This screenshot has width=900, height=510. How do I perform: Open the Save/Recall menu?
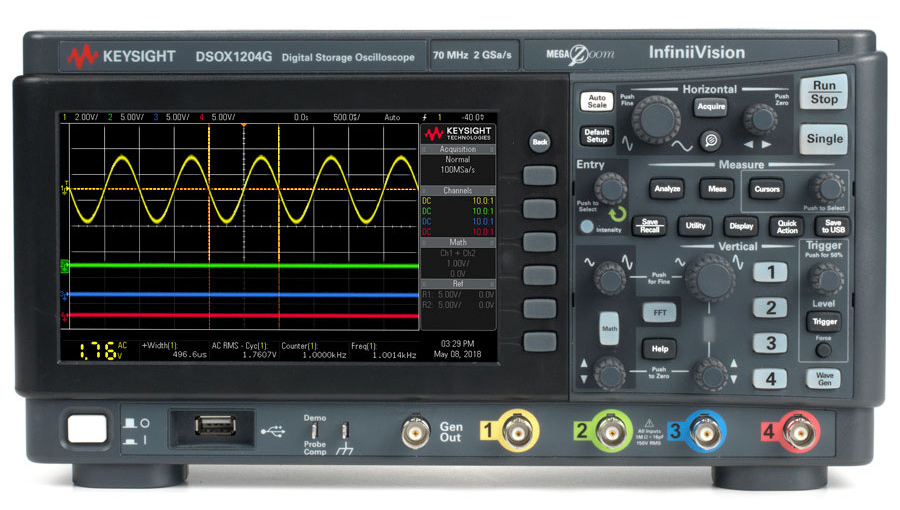coord(649,226)
